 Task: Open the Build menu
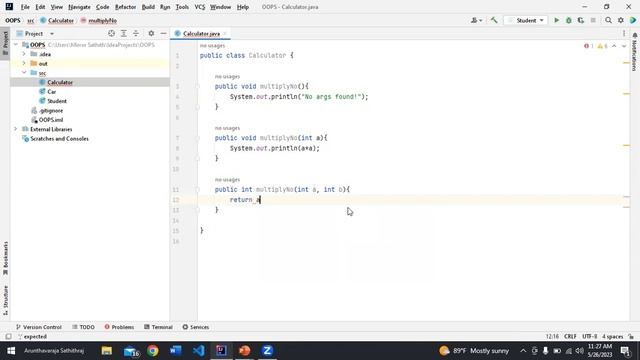pos(148,7)
